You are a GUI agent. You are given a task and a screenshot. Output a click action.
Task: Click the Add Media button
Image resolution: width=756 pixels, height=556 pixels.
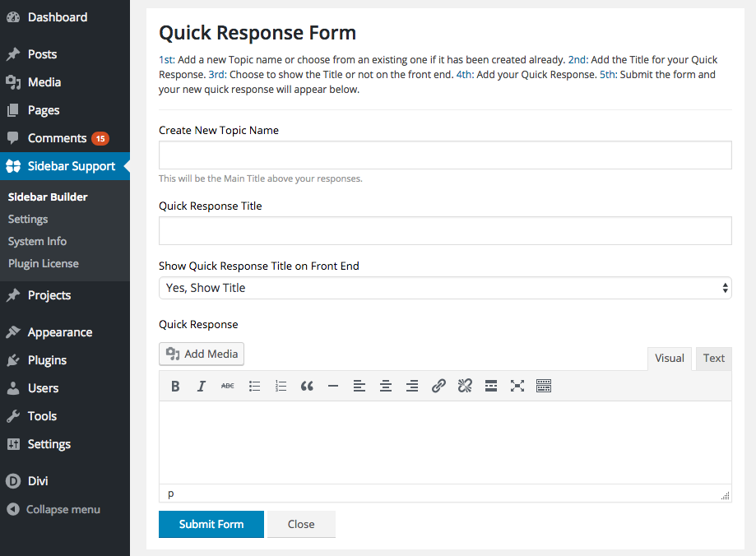tap(202, 354)
